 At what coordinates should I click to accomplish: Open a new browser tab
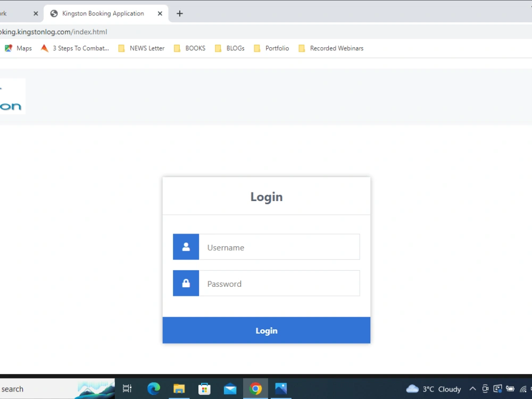pos(180,14)
